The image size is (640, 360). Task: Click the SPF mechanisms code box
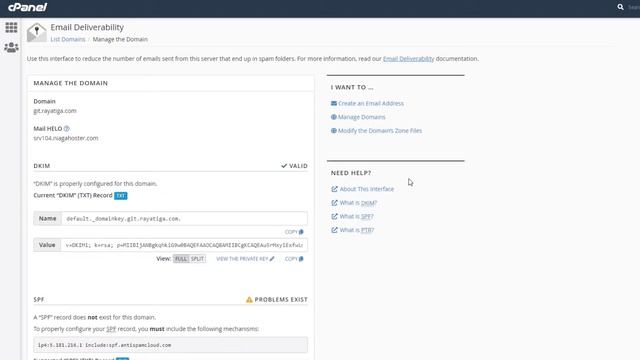(171, 345)
